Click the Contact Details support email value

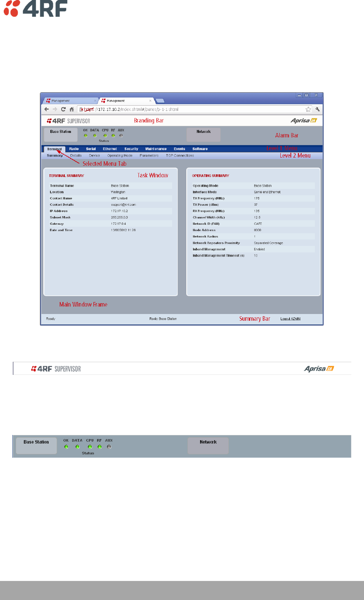[x=123, y=205]
